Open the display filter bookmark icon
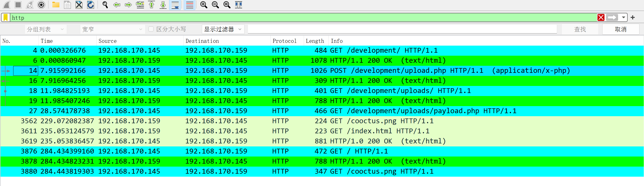Screen dimensions: 644x186 6,18
